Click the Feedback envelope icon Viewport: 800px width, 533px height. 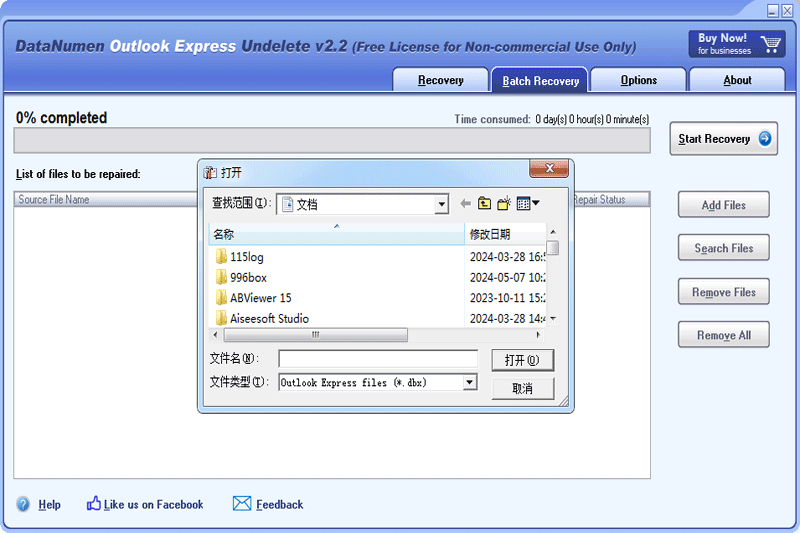coord(242,503)
